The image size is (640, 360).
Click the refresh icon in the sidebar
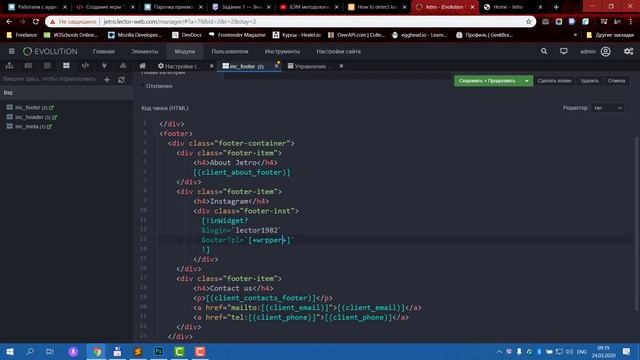(x=121, y=80)
